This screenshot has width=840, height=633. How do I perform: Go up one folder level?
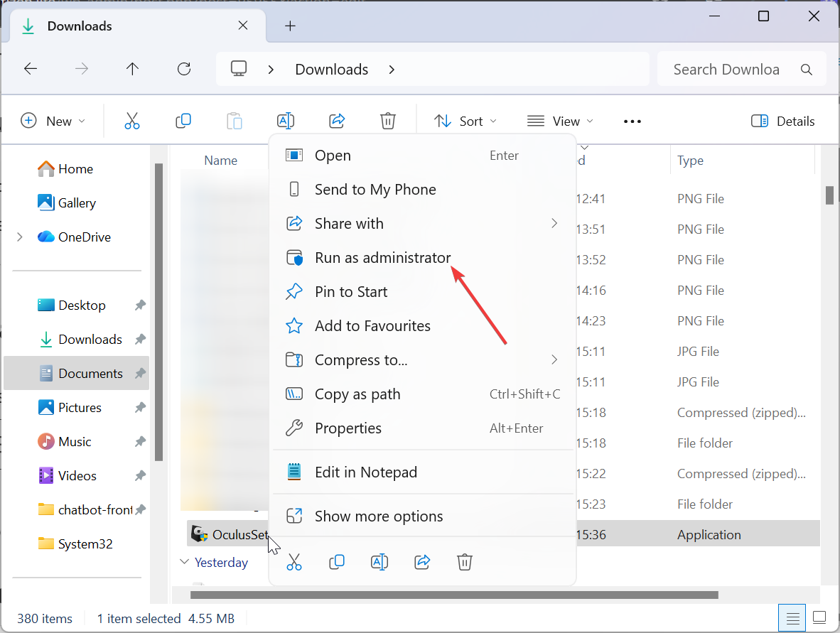pyautogui.click(x=132, y=69)
